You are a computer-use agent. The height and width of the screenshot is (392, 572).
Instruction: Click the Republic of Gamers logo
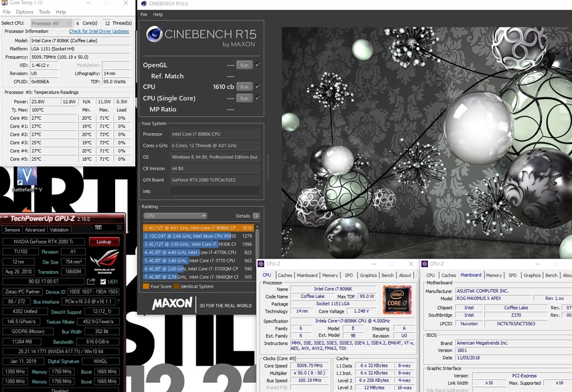click(x=104, y=261)
